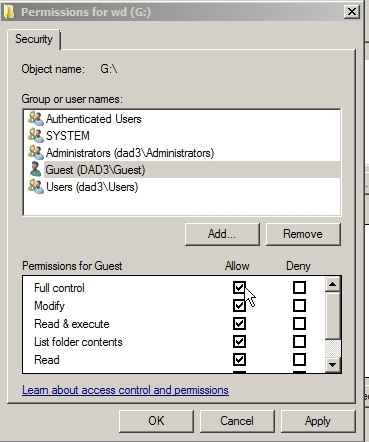Click the SYSTEM group icon
Screen dimensions: 369x442
[36, 136]
